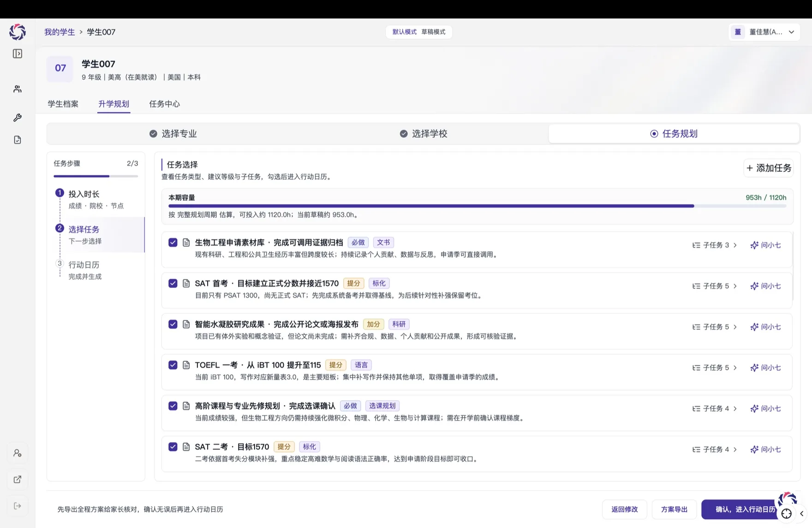Ask 问小七 about SAT 二考 task
Viewport: 812px width, 528px height.
766,450
